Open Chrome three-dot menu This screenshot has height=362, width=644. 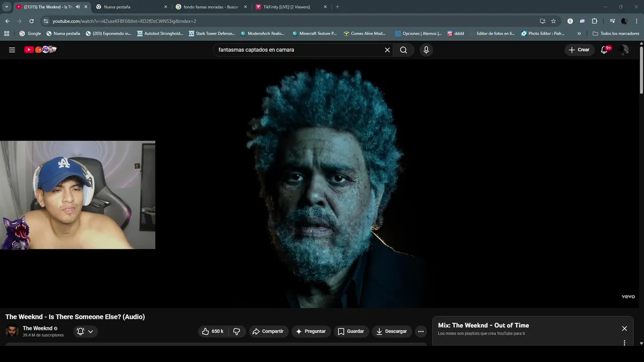636,21
